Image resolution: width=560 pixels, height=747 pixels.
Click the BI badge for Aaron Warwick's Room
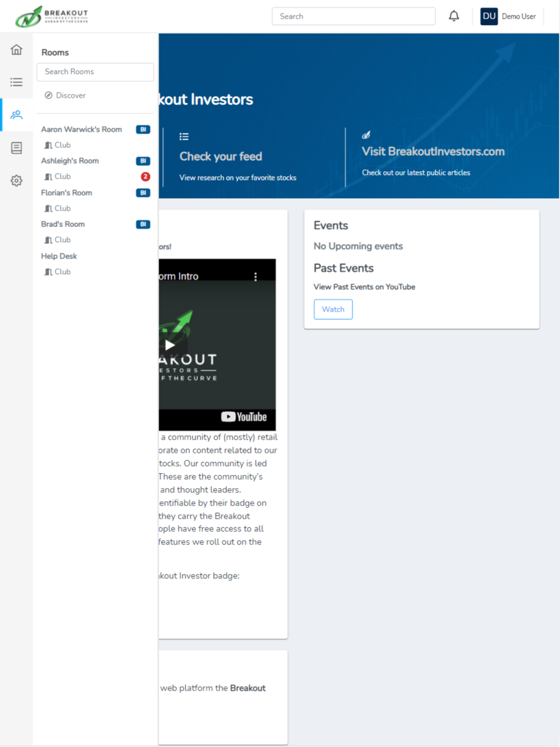143,129
